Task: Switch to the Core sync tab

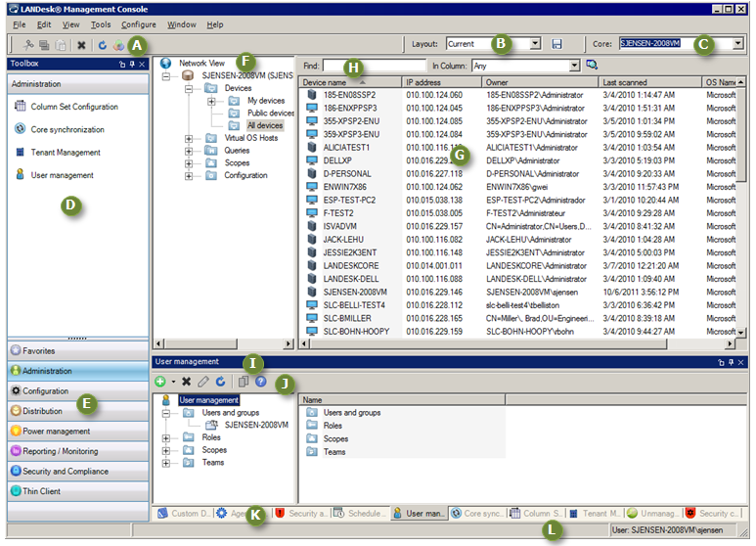Action: pyautogui.click(x=478, y=514)
